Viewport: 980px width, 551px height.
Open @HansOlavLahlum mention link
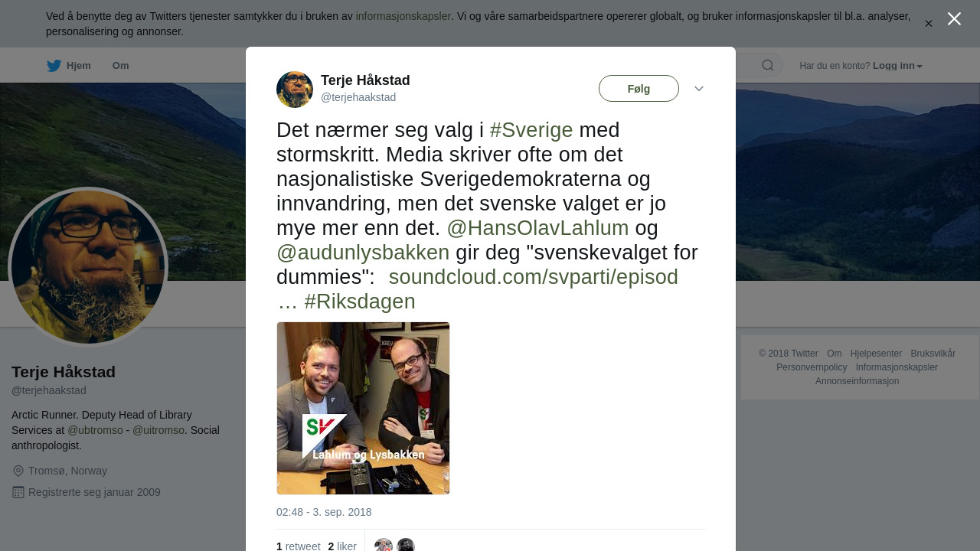[537, 228]
